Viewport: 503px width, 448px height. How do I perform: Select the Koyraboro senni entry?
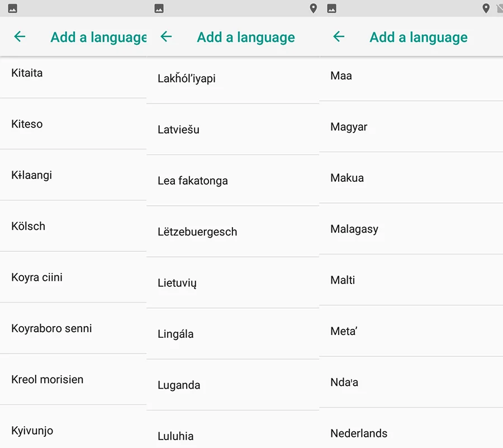click(x=73, y=328)
